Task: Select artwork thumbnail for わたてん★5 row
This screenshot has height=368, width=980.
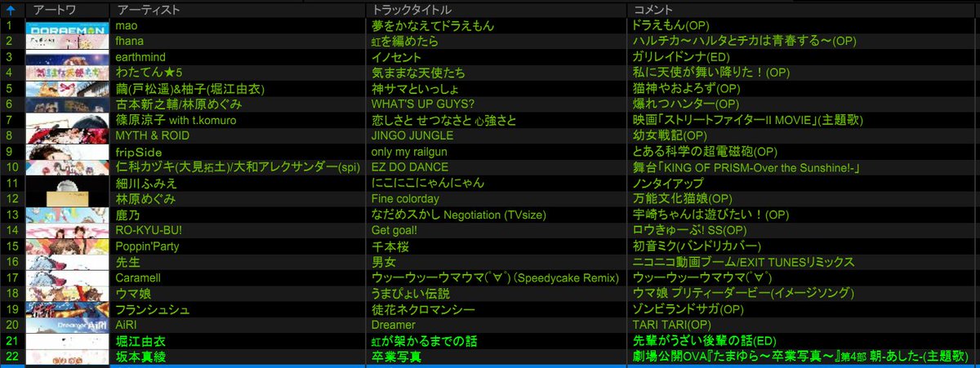Action: point(69,73)
